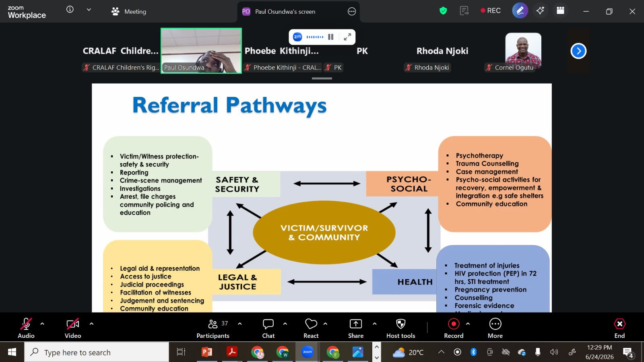The image size is (644, 362).
Task: Click the Rhoda Njoki participant tile
Action: click(x=442, y=51)
